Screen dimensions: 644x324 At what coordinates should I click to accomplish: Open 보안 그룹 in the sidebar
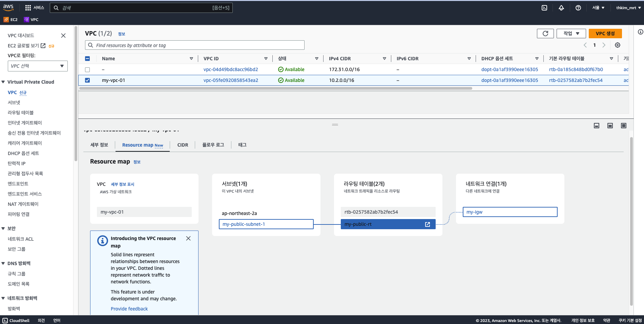point(16,249)
